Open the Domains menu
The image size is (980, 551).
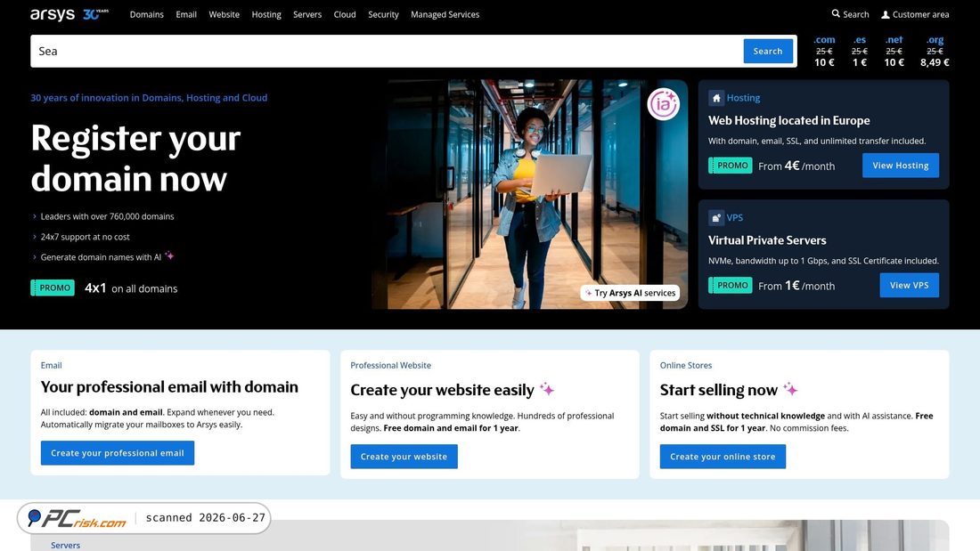click(x=147, y=14)
